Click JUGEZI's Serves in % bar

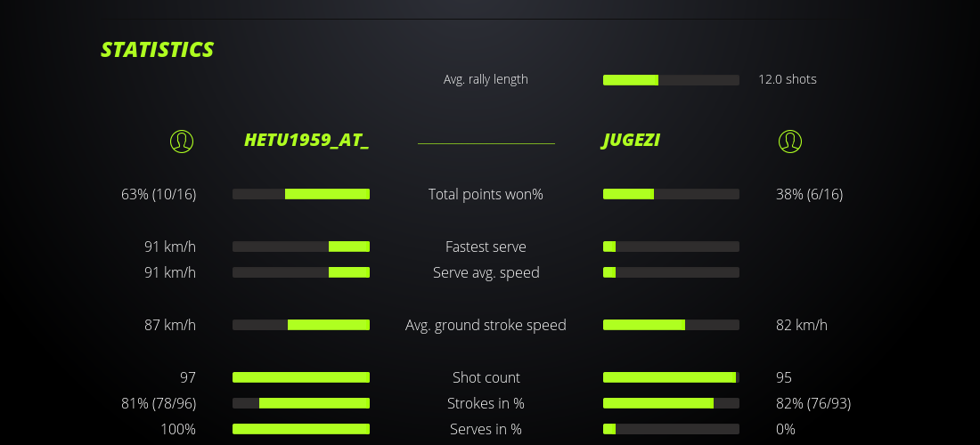coord(671,429)
